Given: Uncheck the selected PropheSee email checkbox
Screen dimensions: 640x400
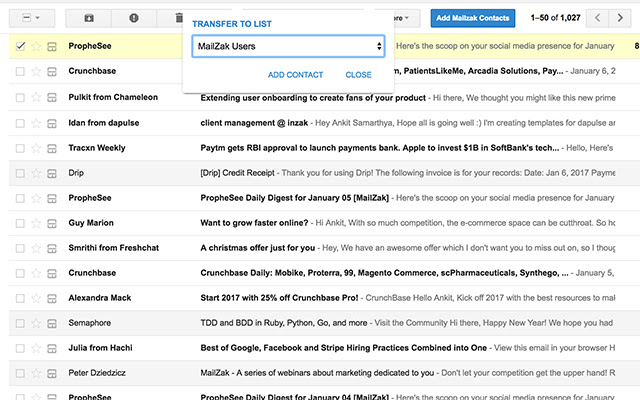Looking at the screenshot, I should tap(21, 46).
